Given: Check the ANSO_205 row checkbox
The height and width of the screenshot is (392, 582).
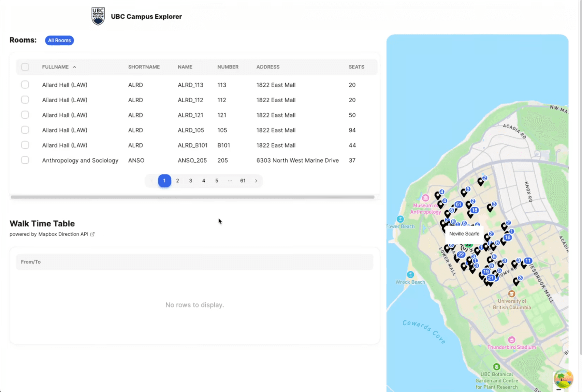Looking at the screenshot, I should tap(25, 160).
